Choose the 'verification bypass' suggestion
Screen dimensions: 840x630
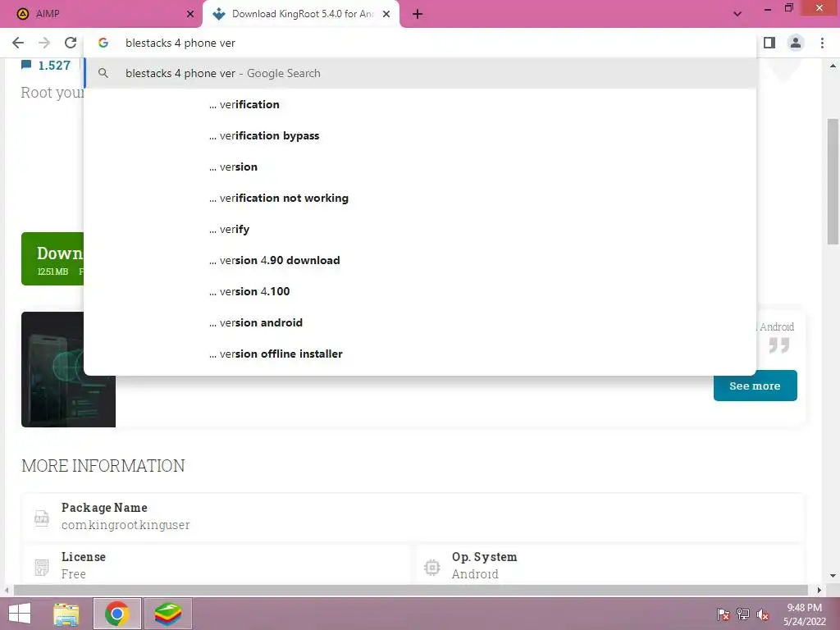[420, 135]
